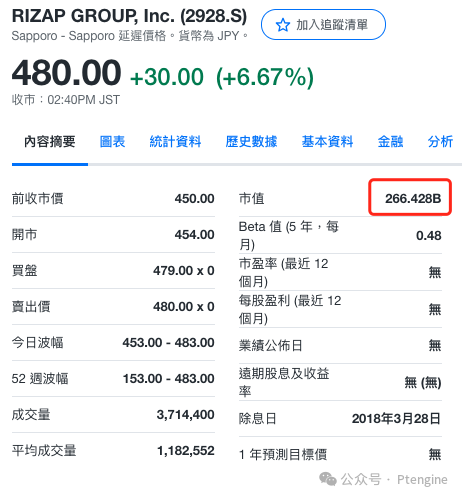This screenshot has height=498, width=462.
Task: Switch to the 金融 tab
Action: tap(390, 142)
